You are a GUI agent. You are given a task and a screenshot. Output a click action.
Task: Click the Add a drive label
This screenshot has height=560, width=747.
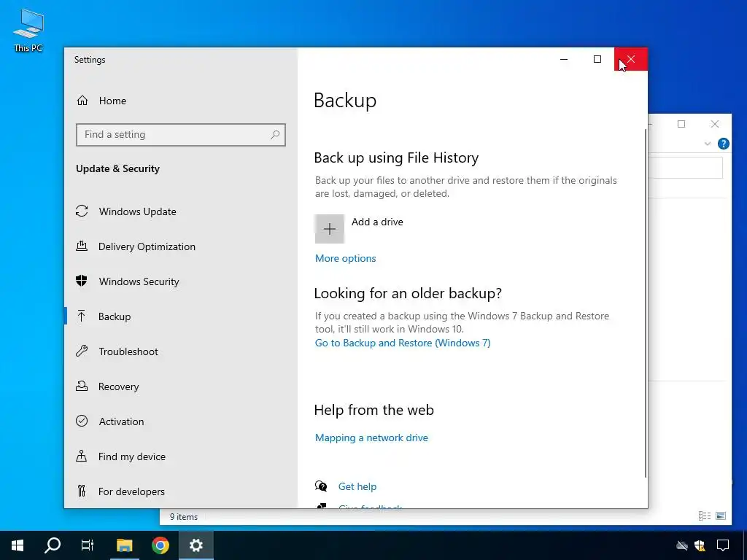point(377,222)
